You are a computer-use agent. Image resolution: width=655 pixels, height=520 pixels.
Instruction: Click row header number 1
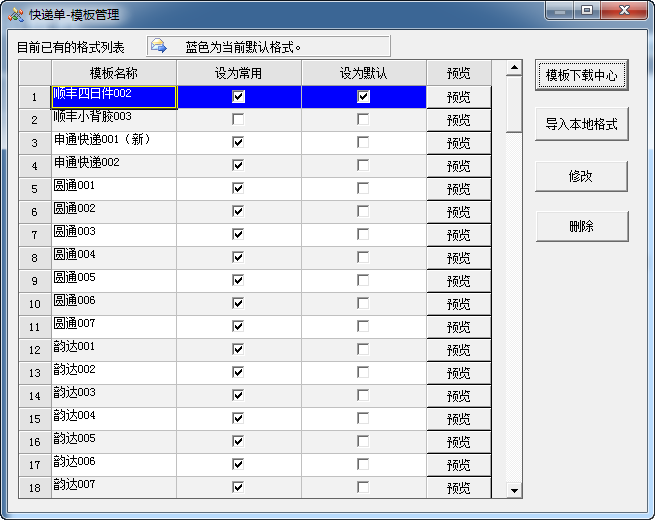35,97
